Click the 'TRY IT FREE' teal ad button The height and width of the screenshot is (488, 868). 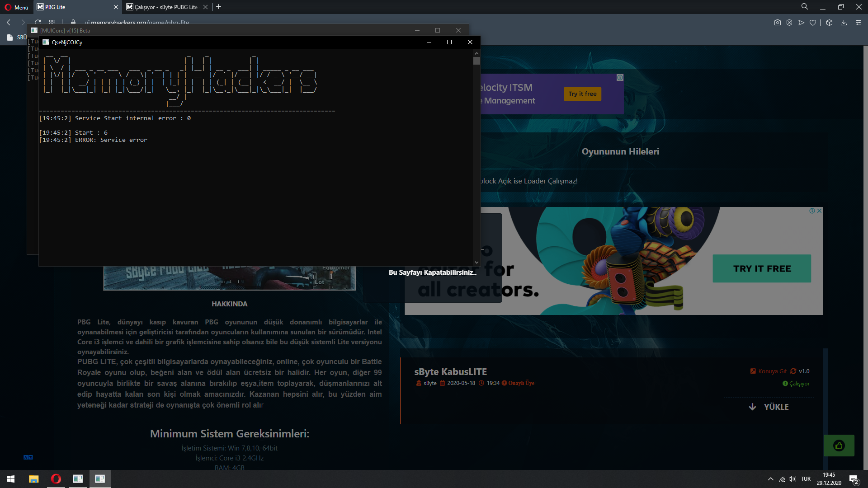[x=762, y=268]
